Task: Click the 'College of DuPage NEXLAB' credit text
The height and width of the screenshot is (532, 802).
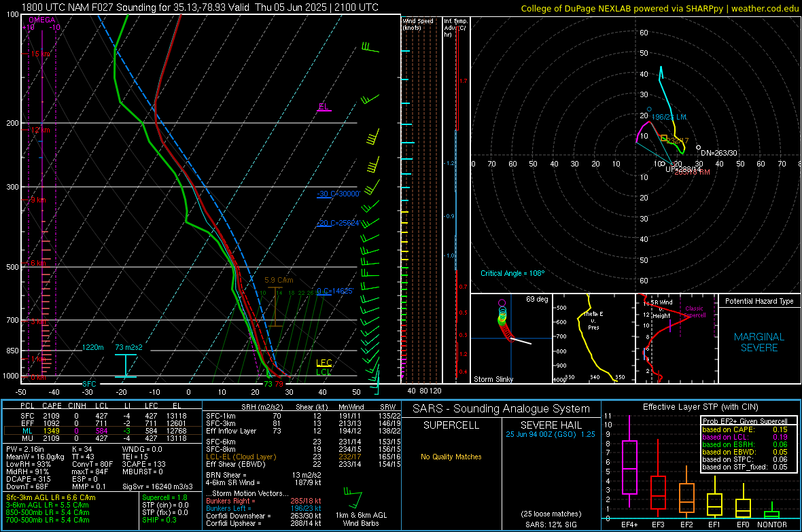Action: click(x=660, y=8)
